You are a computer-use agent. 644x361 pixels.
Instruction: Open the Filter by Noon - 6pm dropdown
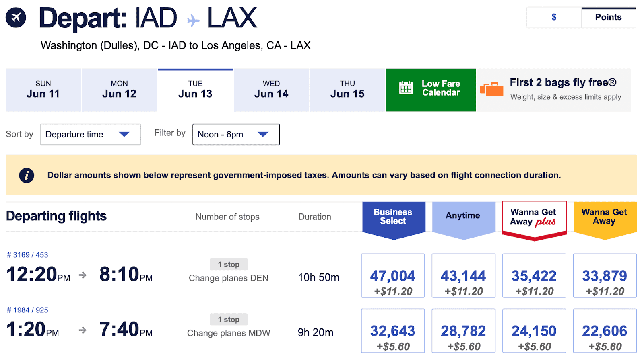point(236,134)
